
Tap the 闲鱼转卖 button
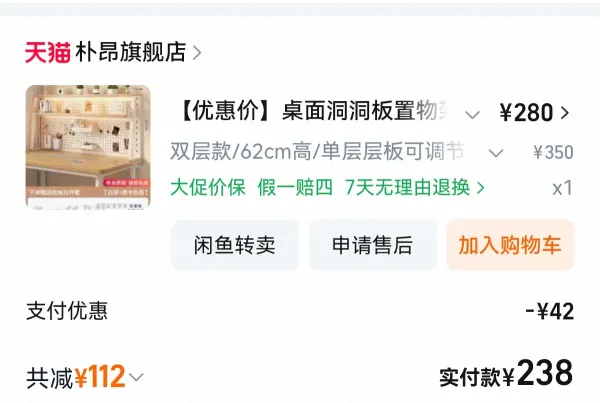[235, 245]
